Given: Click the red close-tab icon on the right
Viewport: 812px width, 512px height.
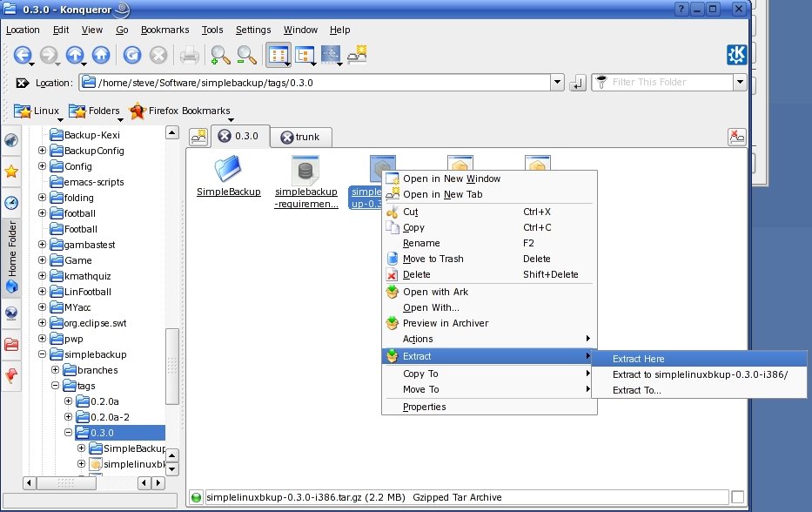Looking at the screenshot, I should coord(736,137).
